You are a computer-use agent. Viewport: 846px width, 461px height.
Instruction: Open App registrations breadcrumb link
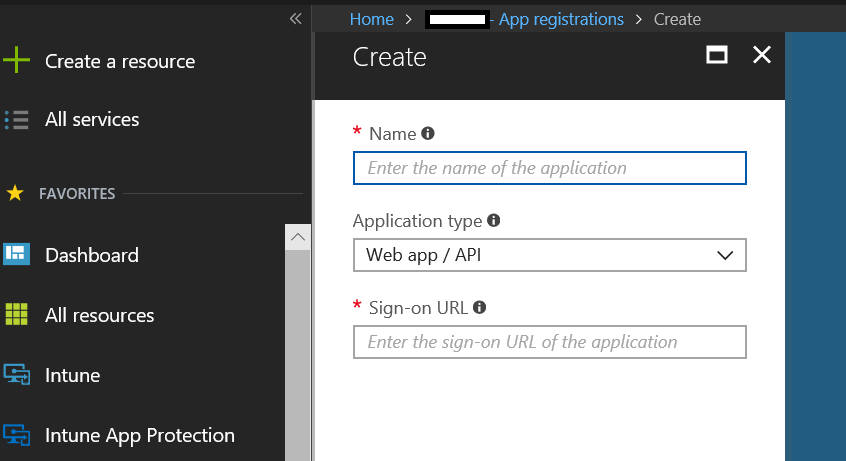coord(560,19)
